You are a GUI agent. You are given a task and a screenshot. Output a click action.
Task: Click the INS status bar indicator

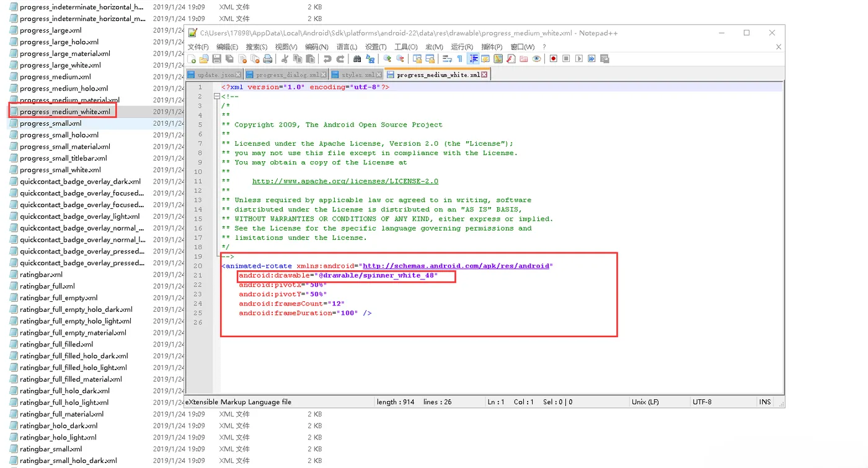pos(765,402)
